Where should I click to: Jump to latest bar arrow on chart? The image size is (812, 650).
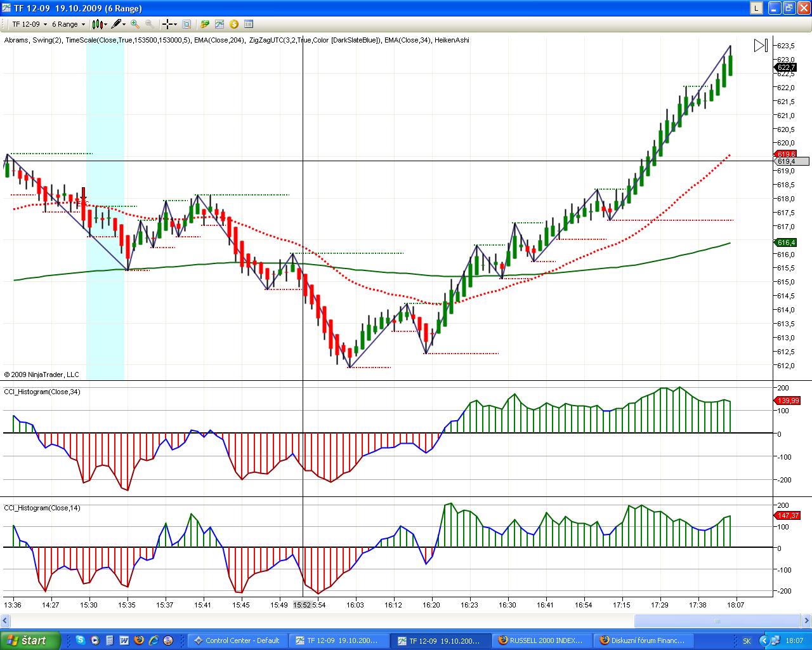click(x=760, y=46)
